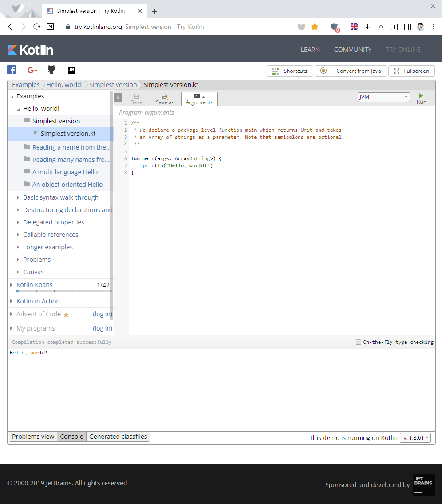This screenshot has height=504, width=442.
Task: Toggle the Arguments tab
Action: [x=199, y=99]
